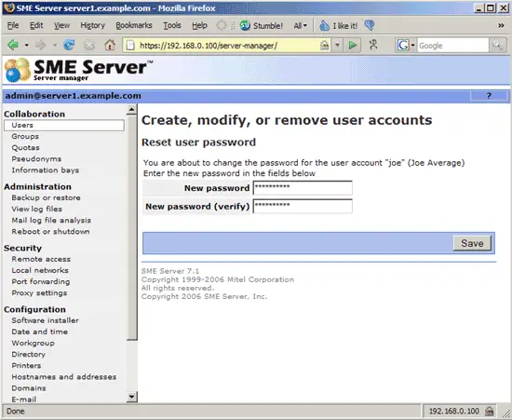The height and width of the screenshot is (420, 512).
Task: Click the sidebar vertical scrollbar thumb
Action: point(131,227)
